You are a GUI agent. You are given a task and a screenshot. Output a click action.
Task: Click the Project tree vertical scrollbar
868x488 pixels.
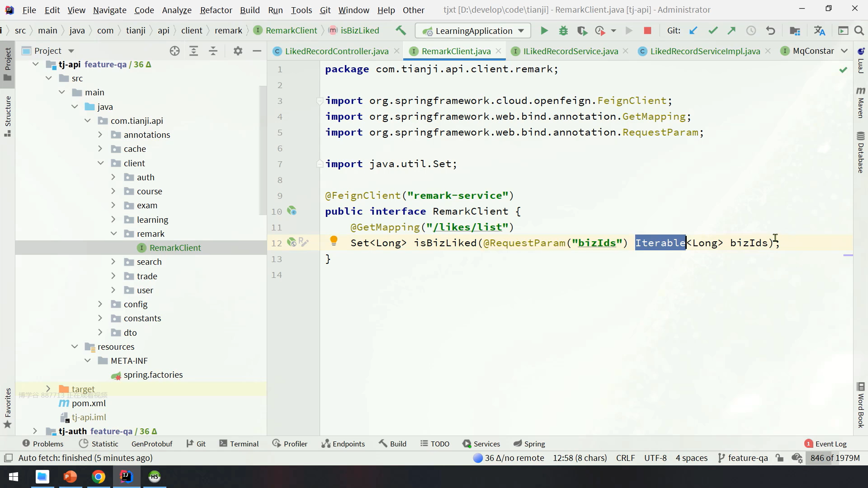coord(263,150)
